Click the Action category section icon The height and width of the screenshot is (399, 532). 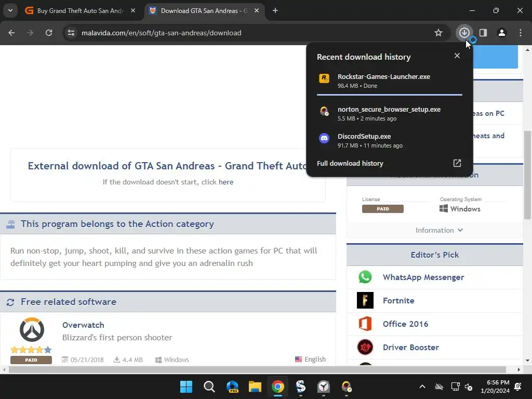click(10, 224)
